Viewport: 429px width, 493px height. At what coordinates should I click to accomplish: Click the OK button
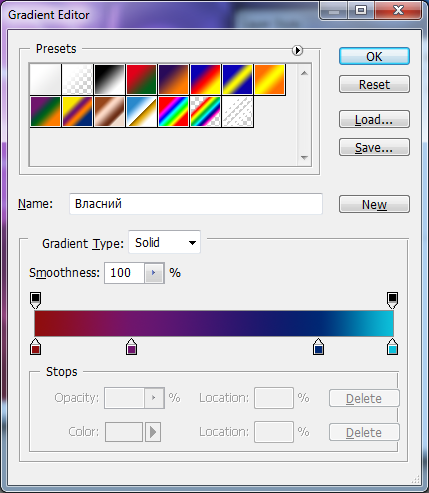coord(374,56)
